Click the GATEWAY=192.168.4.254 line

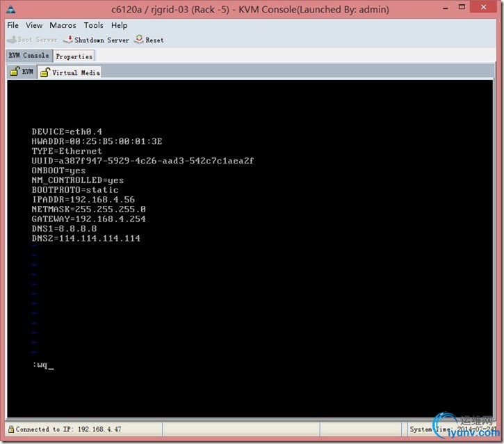[89, 219]
